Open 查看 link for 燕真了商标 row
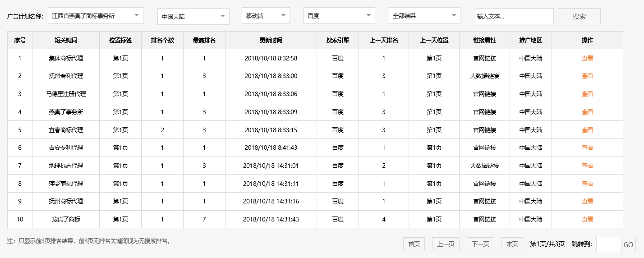644x258 pixels. coord(587,219)
